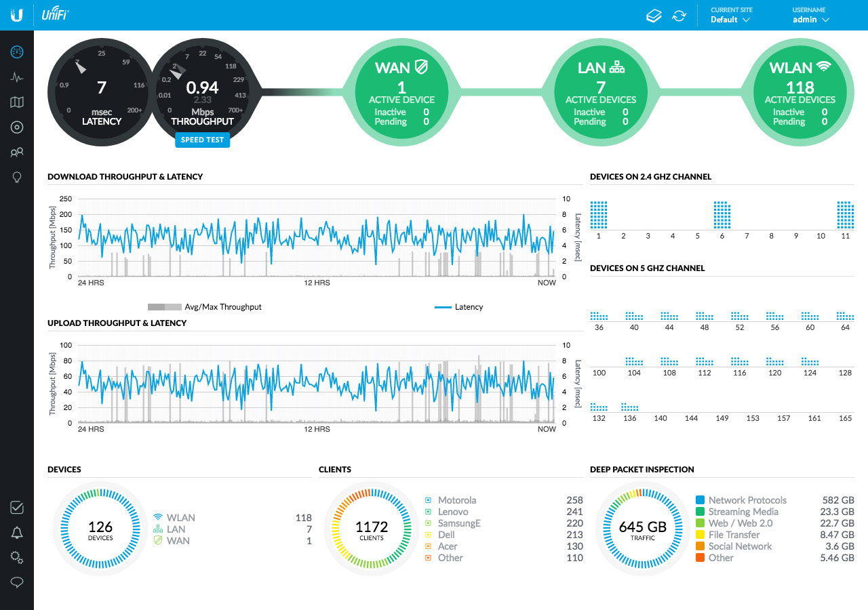Click the Acer legend color square
This screenshot has height=610, width=868.
[x=429, y=546]
